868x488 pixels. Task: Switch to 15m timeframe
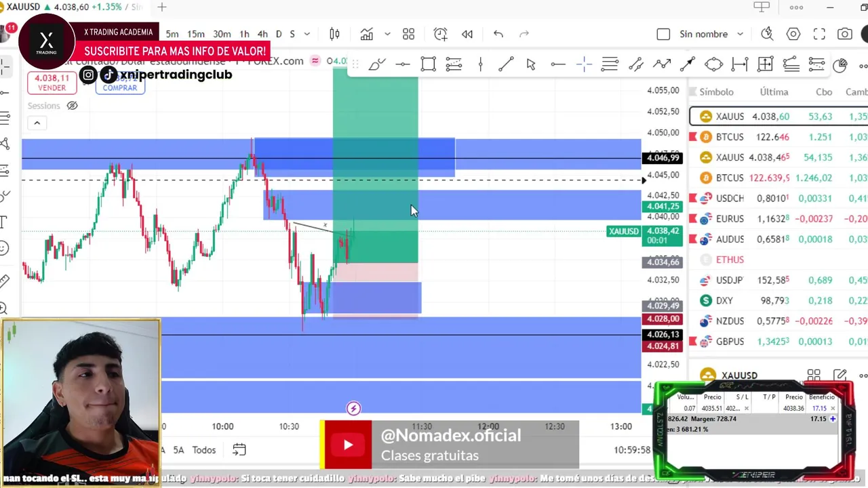pos(196,34)
